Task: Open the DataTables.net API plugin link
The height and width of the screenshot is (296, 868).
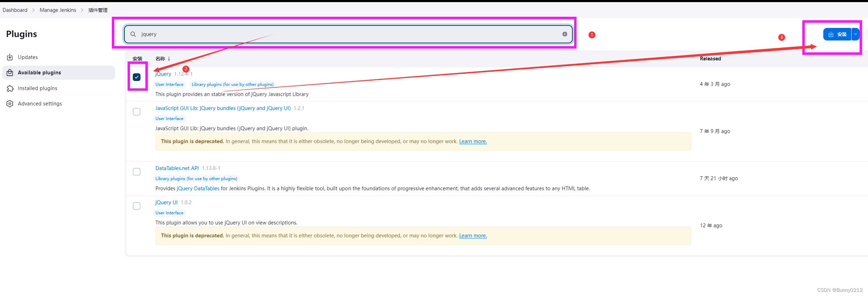Action: (177, 168)
